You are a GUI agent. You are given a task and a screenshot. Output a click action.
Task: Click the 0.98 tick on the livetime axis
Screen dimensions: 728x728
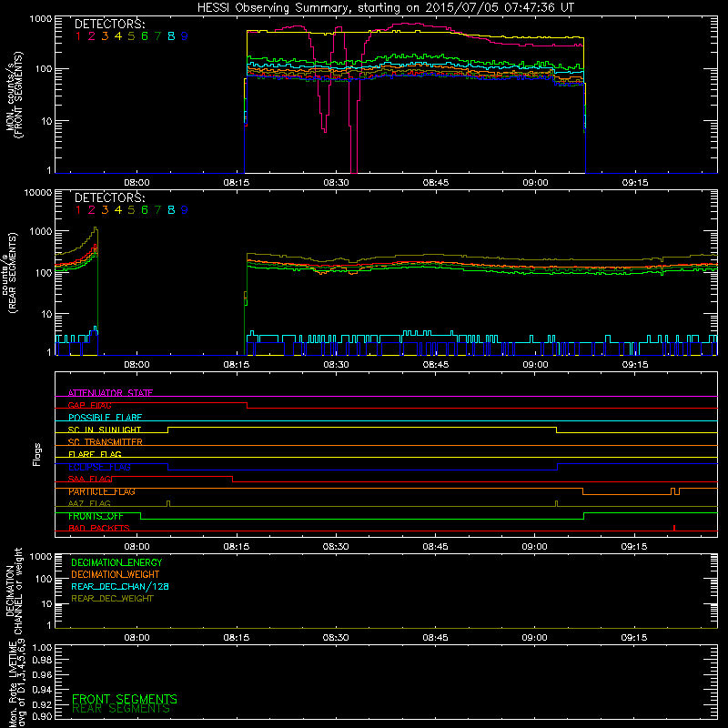(42, 661)
